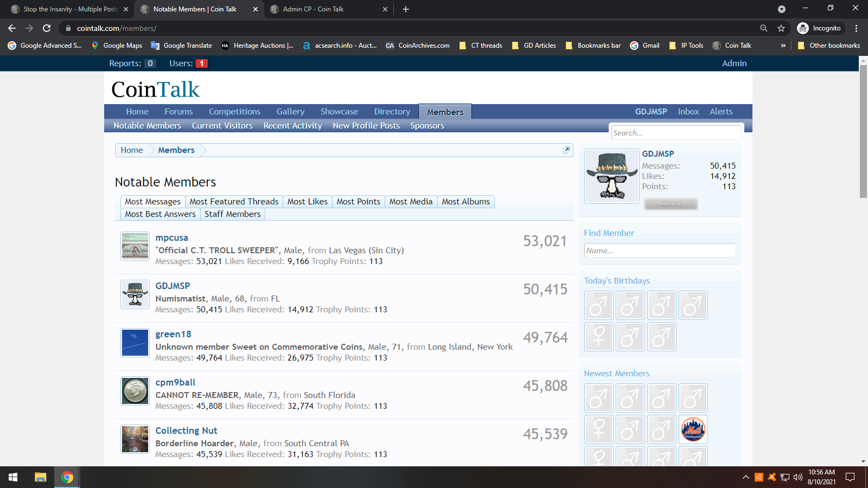Open a new browser tab
Image resolution: width=868 pixels, height=488 pixels.
[x=406, y=9]
